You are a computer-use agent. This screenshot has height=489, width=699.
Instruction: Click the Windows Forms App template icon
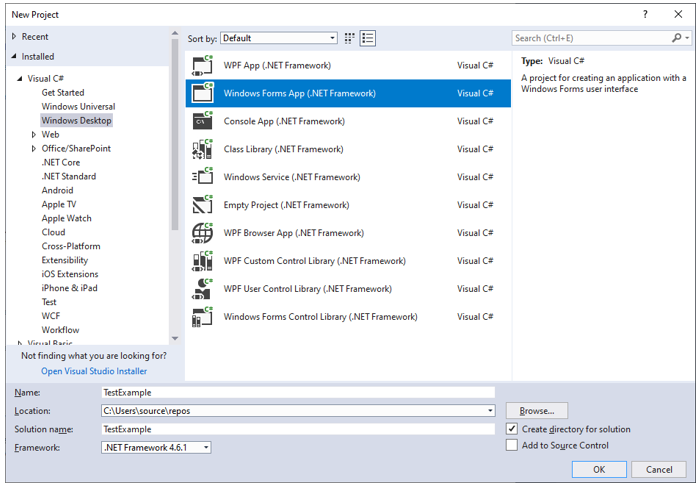click(x=202, y=93)
